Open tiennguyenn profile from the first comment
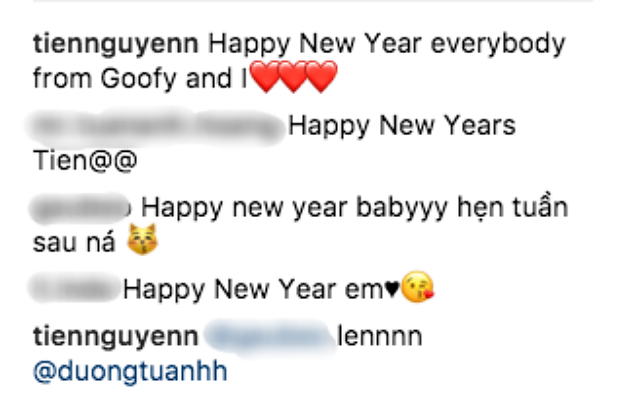This screenshot has height=400, width=638. (116, 45)
